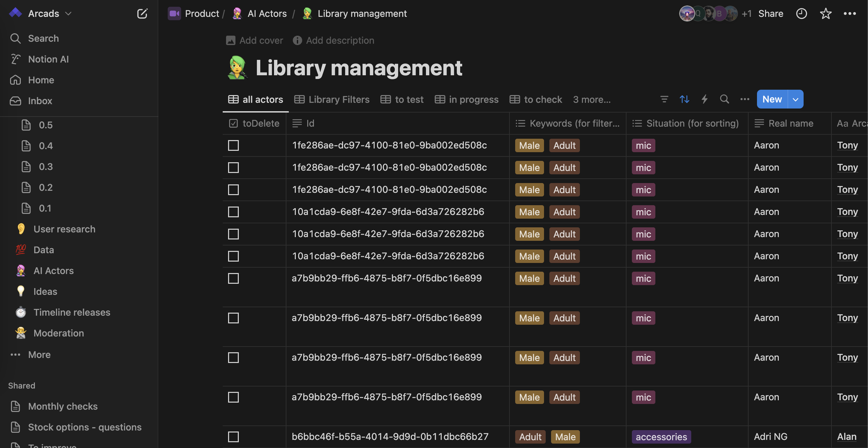The height and width of the screenshot is (448, 868).
Task: Click the filter lines icon
Action: [664, 99]
